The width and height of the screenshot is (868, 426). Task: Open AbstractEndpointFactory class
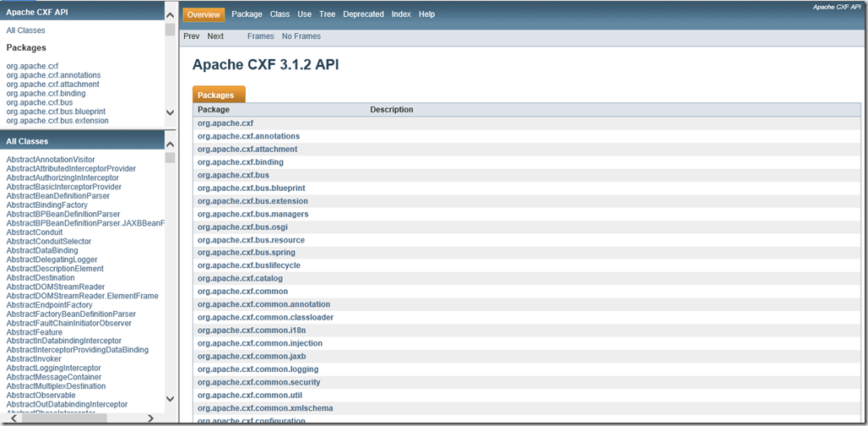[x=49, y=304]
